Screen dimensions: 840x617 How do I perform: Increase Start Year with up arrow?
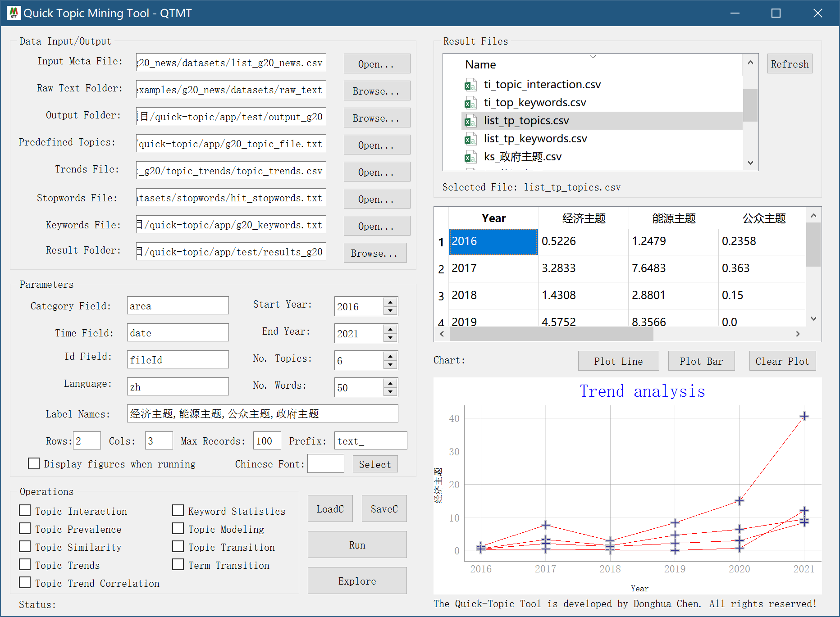pyautogui.click(x=390, y=302)
